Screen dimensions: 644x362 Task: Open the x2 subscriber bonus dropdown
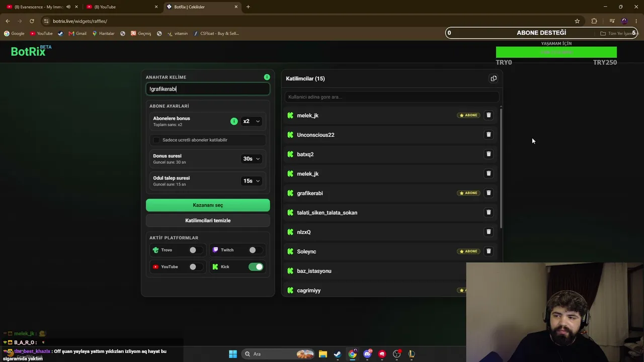pos(252,121)
